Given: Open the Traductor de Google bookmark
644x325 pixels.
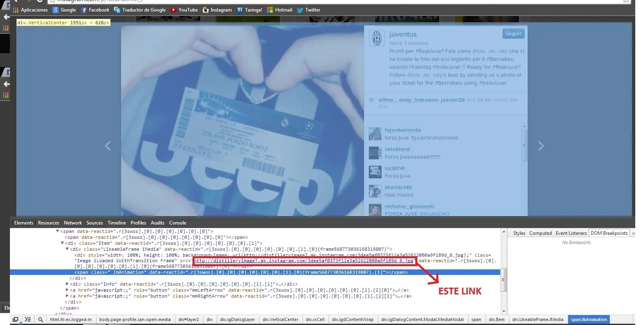Looking at the screenshot, I should pyautogui.click(x=140, y=10).
